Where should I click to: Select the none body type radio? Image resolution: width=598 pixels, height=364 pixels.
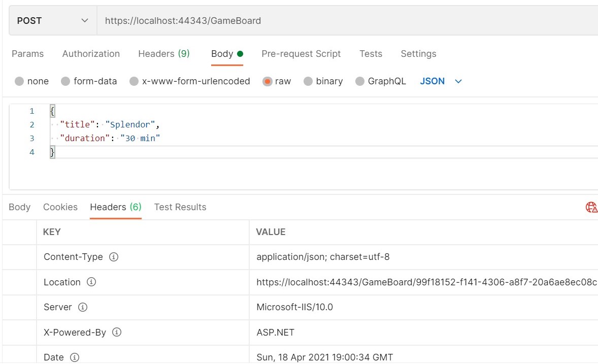coord(20,81)
